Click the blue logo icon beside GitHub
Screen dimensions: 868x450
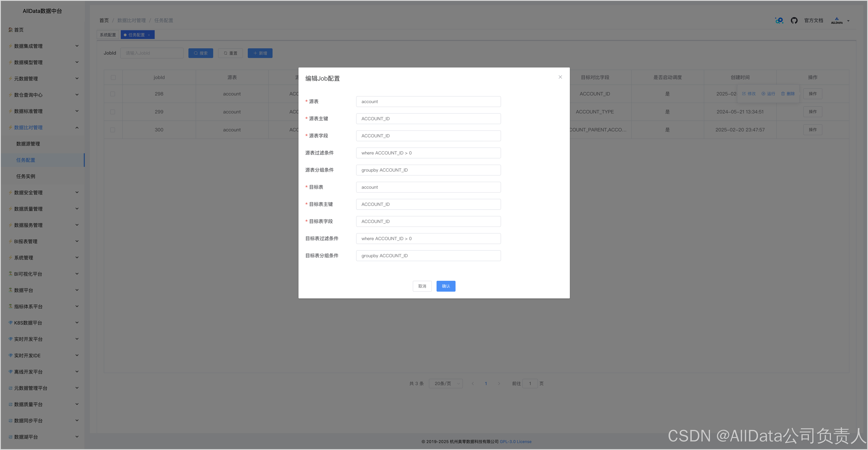click(779, 21)
